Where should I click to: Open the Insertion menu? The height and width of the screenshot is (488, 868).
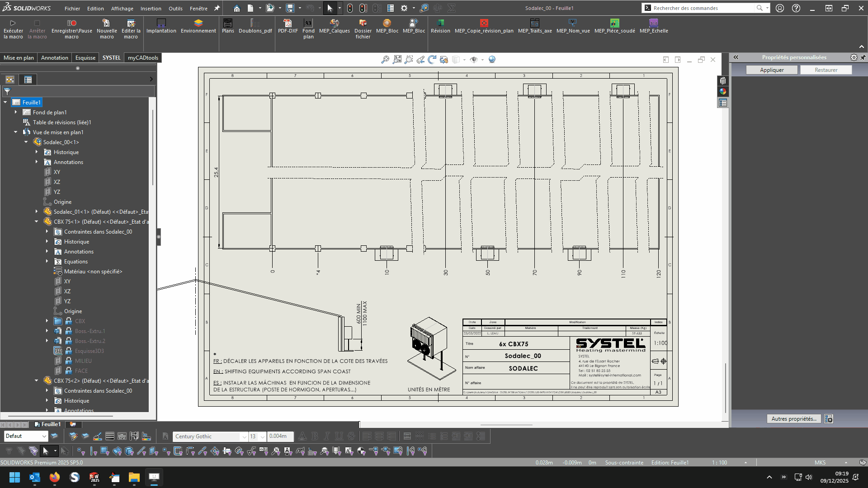pyautogui.click(x=151, y=8)
